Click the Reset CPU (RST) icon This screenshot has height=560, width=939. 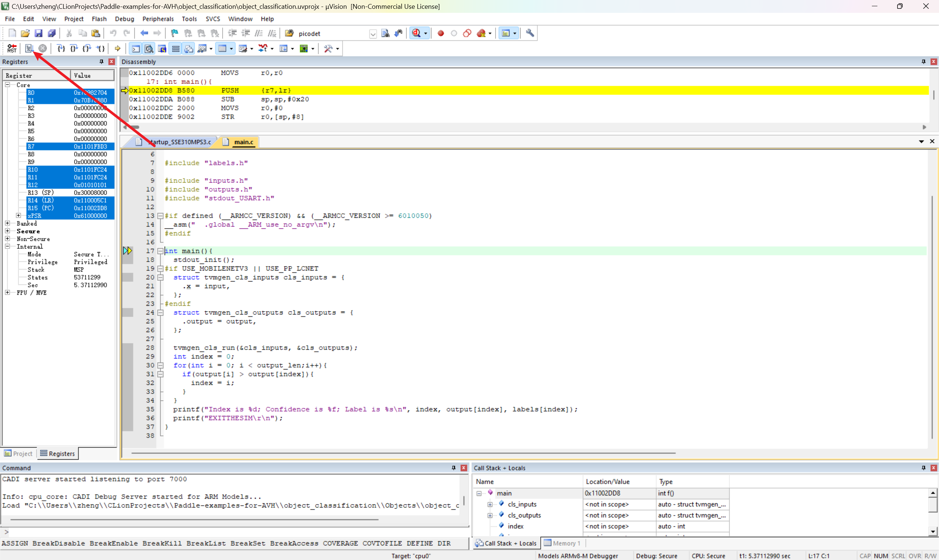click(x=12, y=48)
